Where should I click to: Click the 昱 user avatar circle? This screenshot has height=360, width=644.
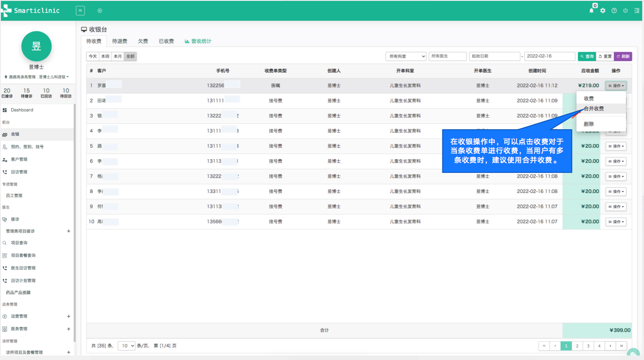[36, 46]
